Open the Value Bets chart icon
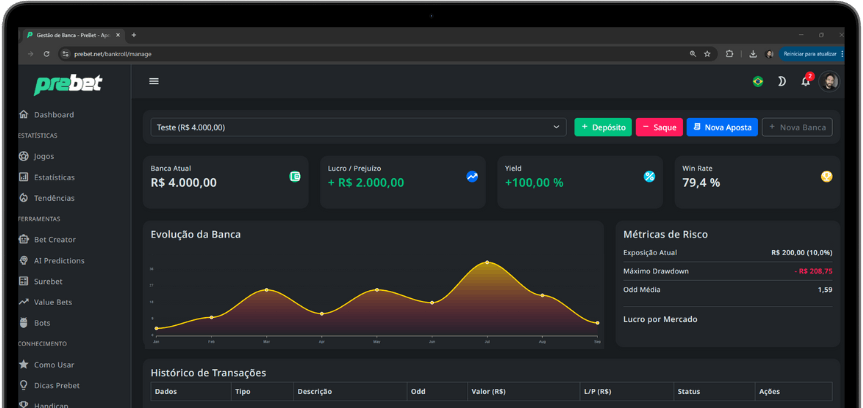Screen dimensions: 863x408 [24, 302]
